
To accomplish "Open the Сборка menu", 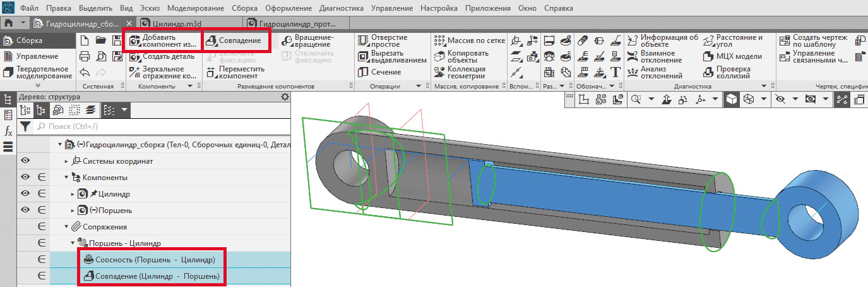I will [245, 9].
